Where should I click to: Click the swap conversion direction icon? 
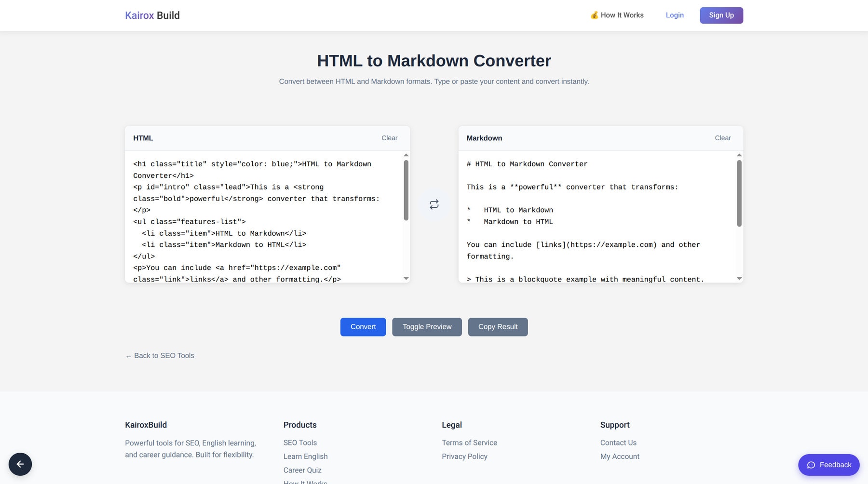click(x=434, y=204)
